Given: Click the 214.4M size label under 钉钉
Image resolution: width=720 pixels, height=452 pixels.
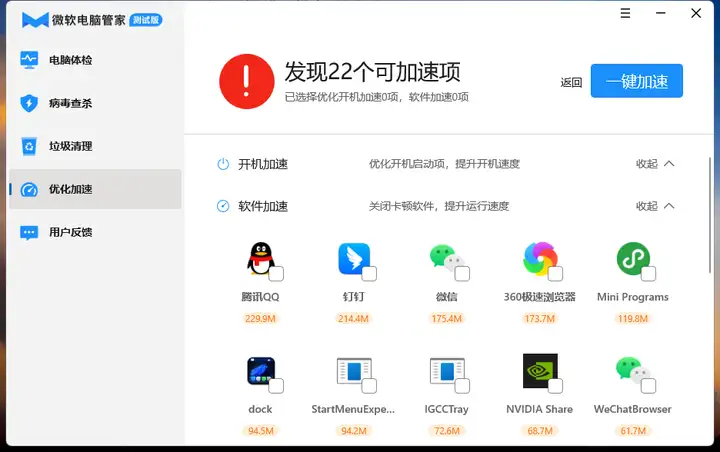Looking at the screenshot, I should coord(354,319).
